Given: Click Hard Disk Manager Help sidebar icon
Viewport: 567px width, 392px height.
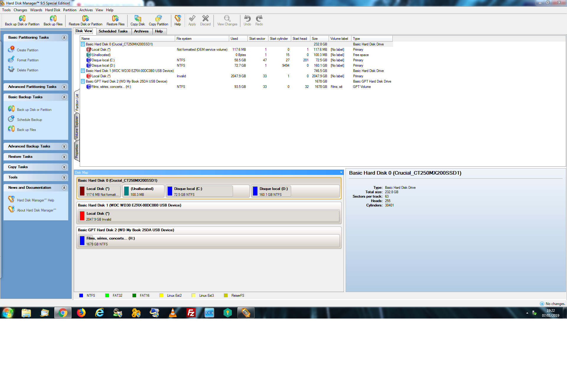Looking at the screenshot, I should coord(11,199).
